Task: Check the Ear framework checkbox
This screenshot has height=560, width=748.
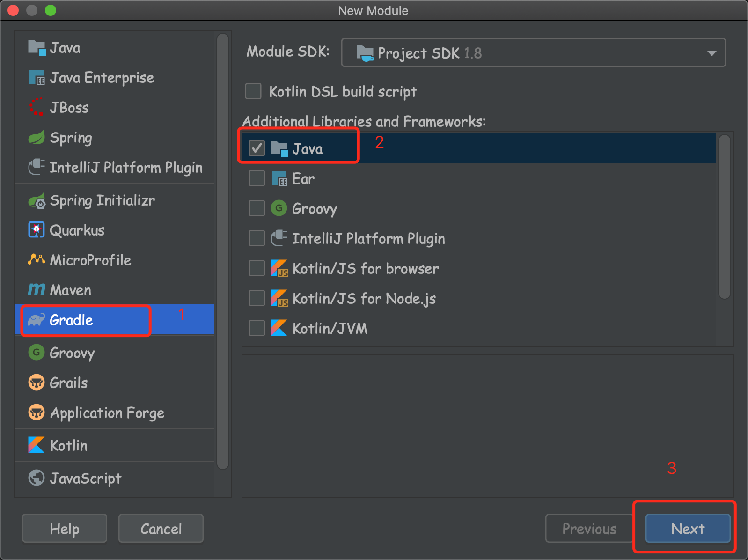Action: pyautogui.click(x=257, y=178)
